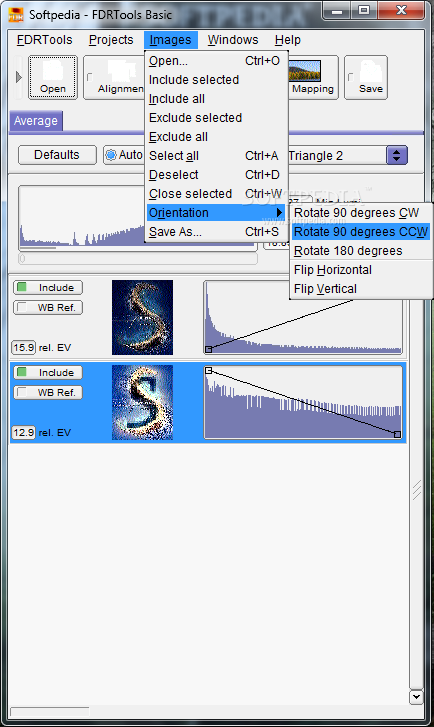434x727 pixels.
Task: Minimize the FDRTools Basic window
Action: point(337,10)
